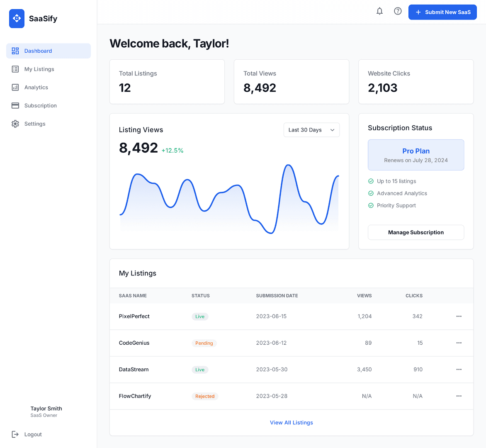Click the Logout arrow icon
486x448 pixels.
click(x=15, y=434)
